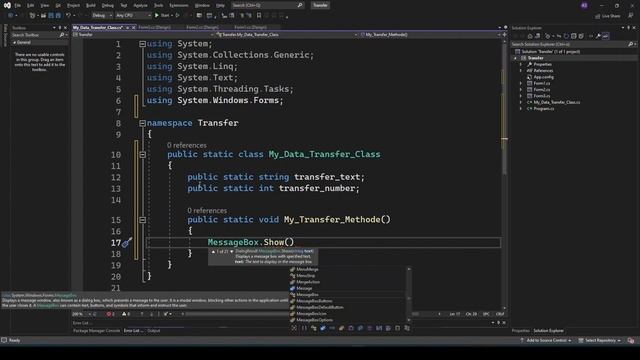Choose MessageBoxButtons from IntelliSense list
Viewport: 640px width, 360px height.
314,301
